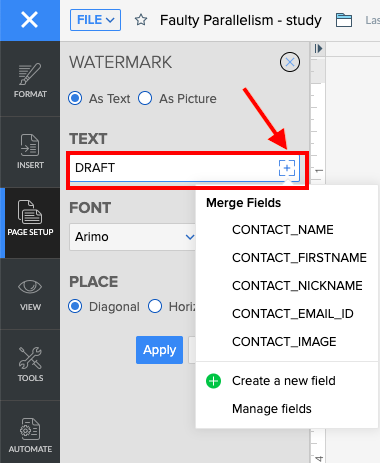The width and height of the screenshot is (380, 463).
Task: Open the Insert sidebar panel
Action: click(x=30, y=152)
